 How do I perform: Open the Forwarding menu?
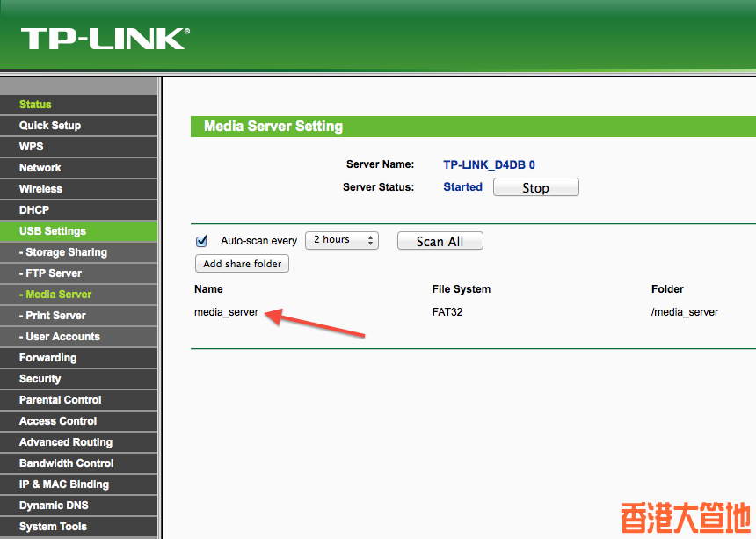point(78,358)
